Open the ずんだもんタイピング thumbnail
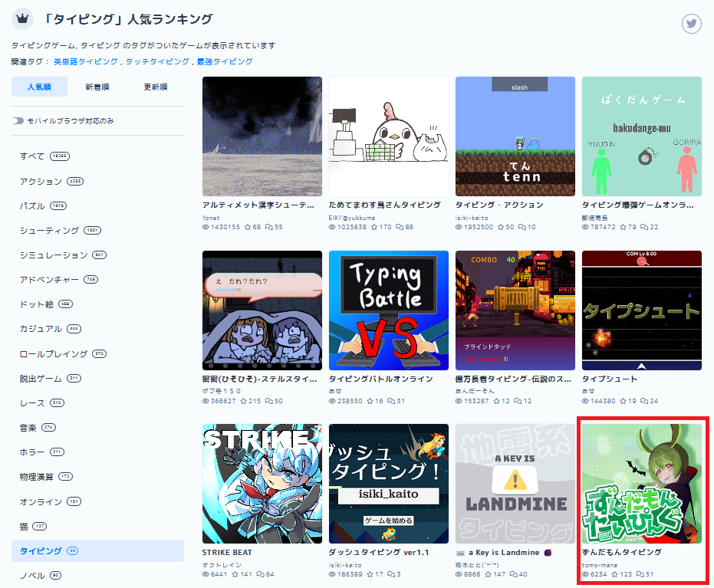714x588 pixels. pyautogui.click(x=642, y=484)
